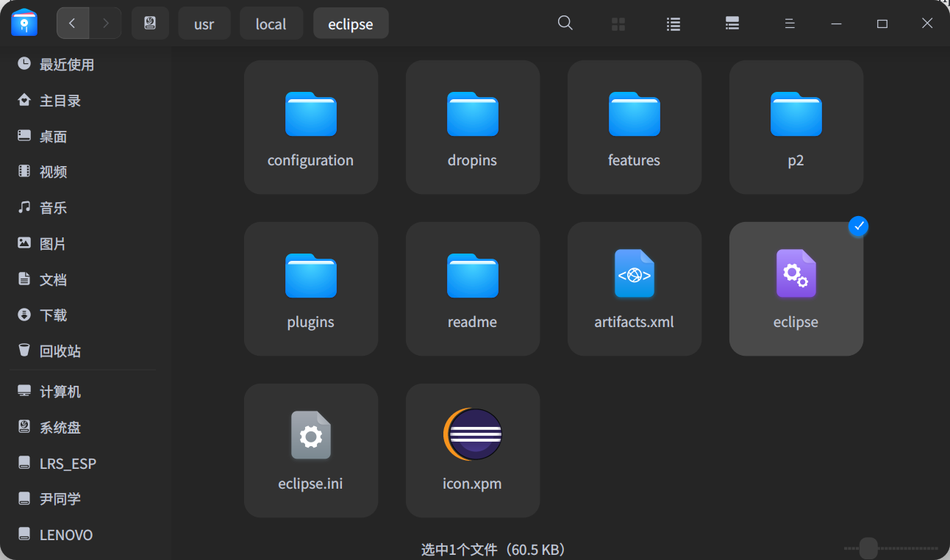Click the icon.xpm file name
The width and height of the screenshot is (950, 560).
click(473, 484)
